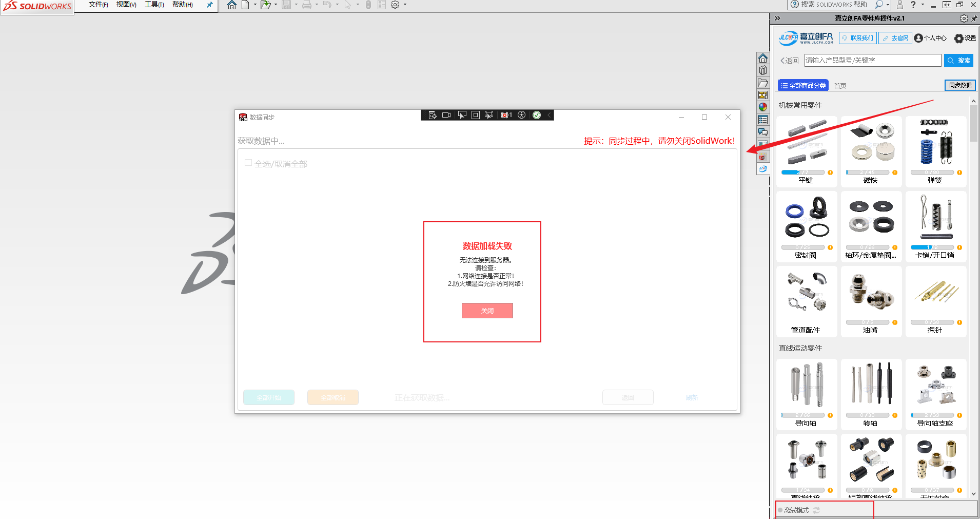Click the product model search input field

click(872, 61)
